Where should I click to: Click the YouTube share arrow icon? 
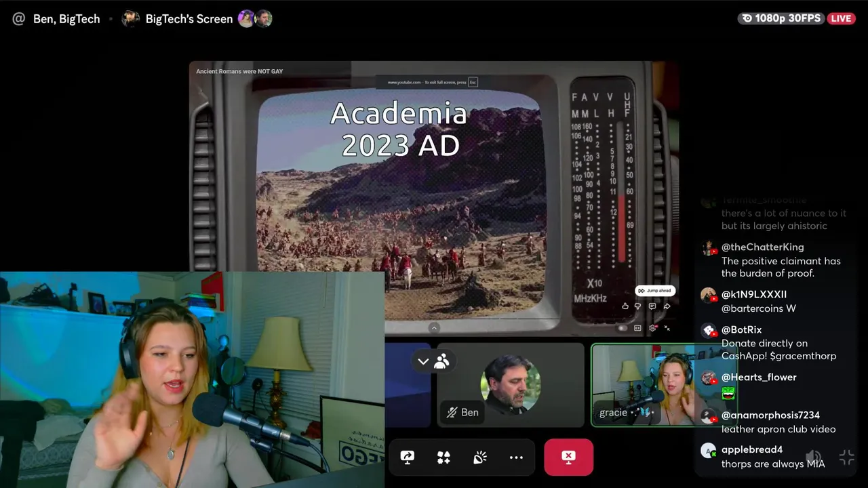[x=667, y=306]
